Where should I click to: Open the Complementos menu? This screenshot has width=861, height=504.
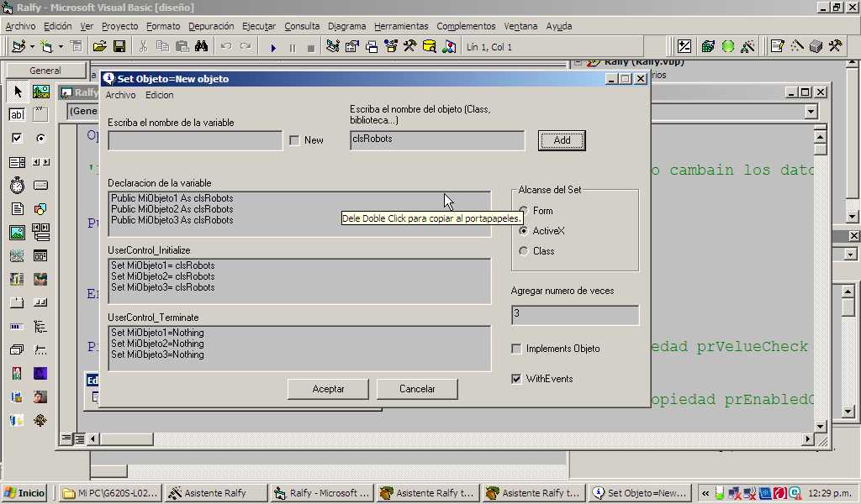(466, 26)
